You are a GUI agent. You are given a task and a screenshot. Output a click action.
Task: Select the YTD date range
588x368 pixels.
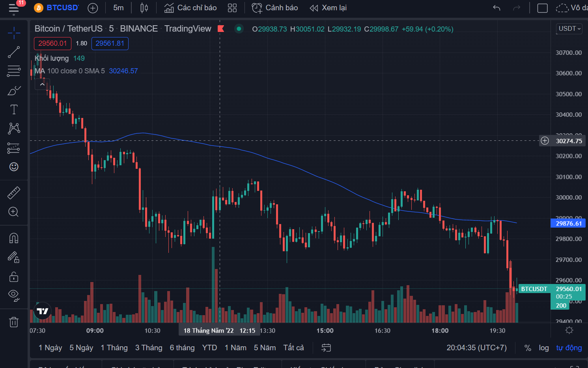(x=209, y=348)
